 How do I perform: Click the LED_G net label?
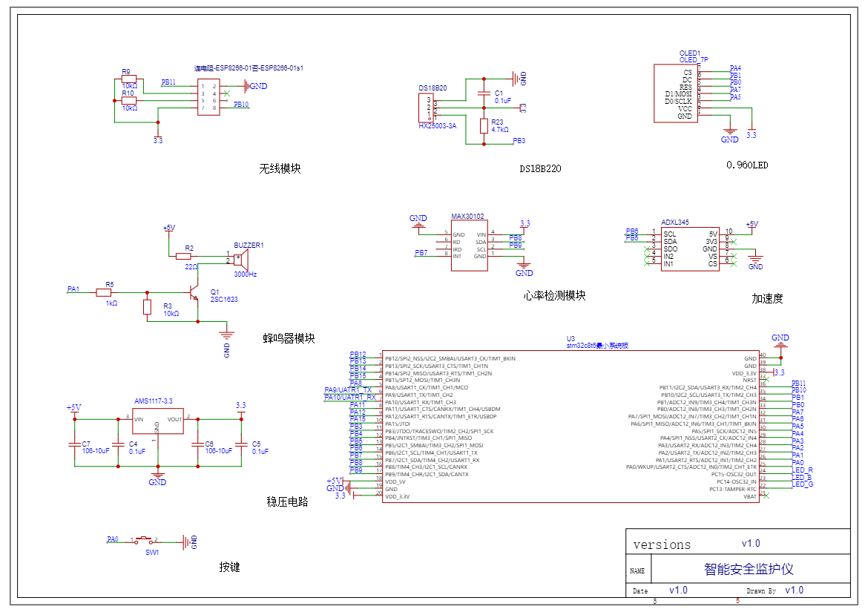pos(802,484)
